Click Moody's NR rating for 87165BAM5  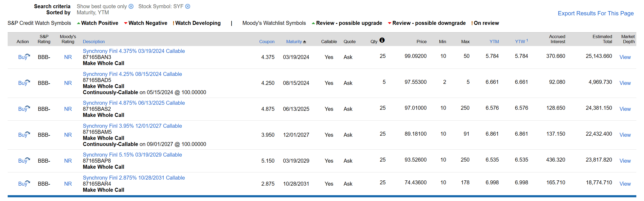click(68, 135)
